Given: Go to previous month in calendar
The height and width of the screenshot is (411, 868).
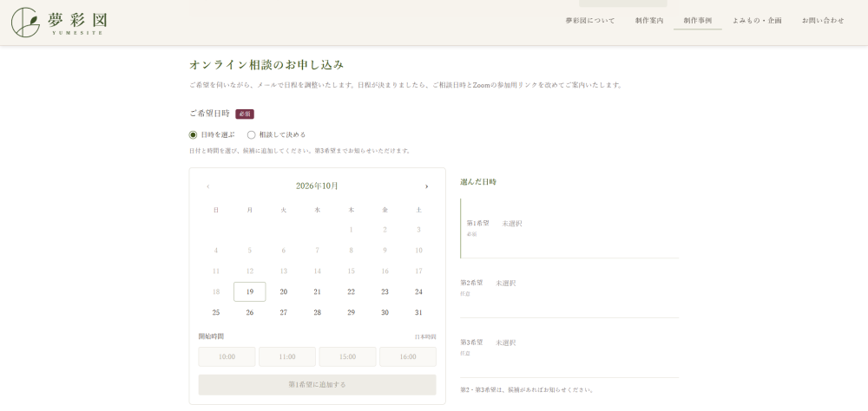Looking at the screenshot, I should [x=208, y=186].
